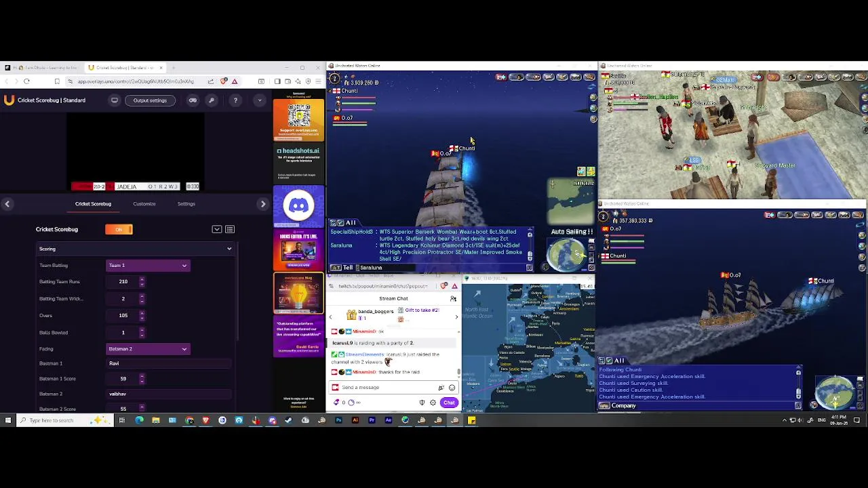Click the key icon in overlays.uno header

pyautogui.click(x=212, y=100)
